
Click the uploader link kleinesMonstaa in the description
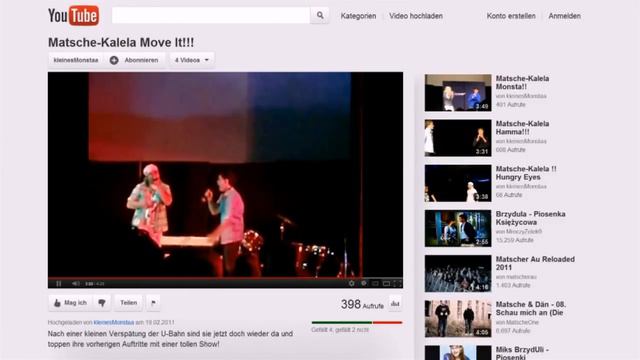coord(113,322)
